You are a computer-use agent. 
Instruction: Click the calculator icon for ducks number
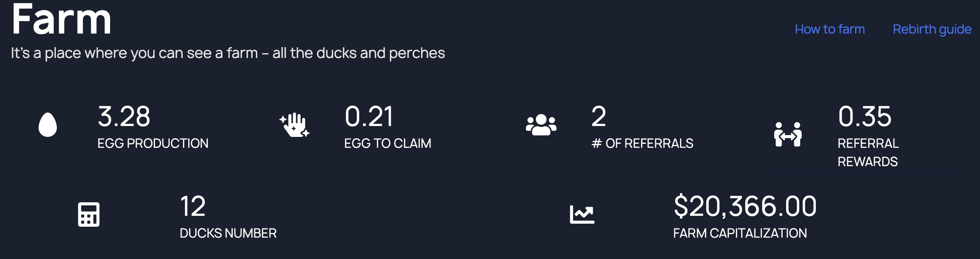click(x=89, y=215)
